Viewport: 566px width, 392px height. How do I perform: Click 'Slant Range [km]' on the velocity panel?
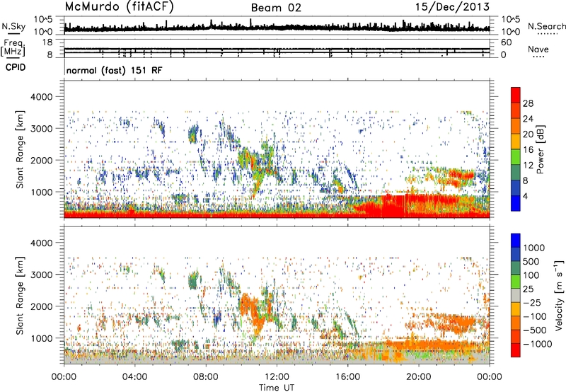coord(20,296)
